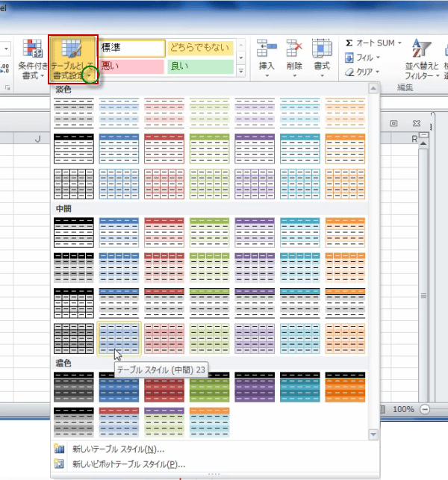This screenshot has height=480, width=448.
Task: Click the zoom out minus button in the status bar
Action: (x=425, y=409)
